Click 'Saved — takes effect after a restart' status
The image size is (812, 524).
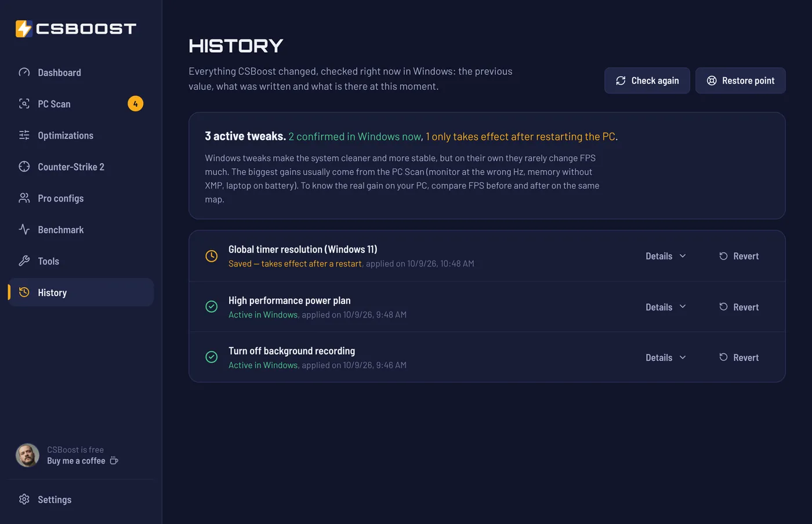[295, 263]
